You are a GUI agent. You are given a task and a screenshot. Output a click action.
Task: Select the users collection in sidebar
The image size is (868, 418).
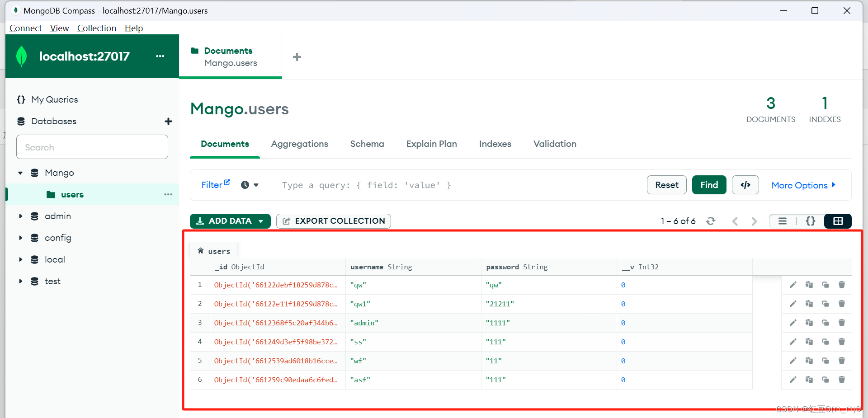(92, 194)
